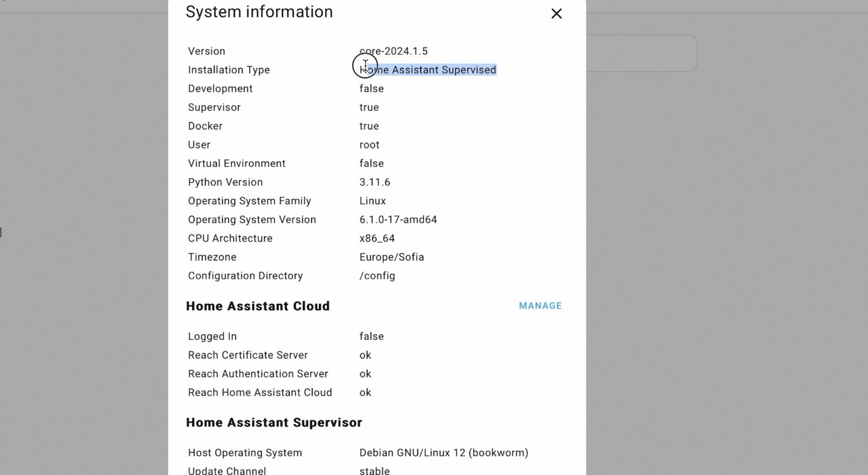This screenshot has width=868, height=475.
Task: Click the Timezone value Europe/Sofia
Action: coord(392,257)
